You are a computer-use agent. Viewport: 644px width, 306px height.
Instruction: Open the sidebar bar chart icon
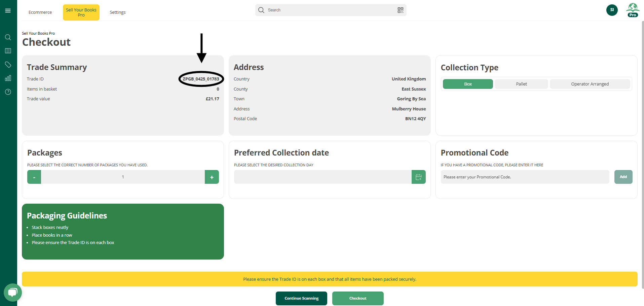tap(8, 78)
